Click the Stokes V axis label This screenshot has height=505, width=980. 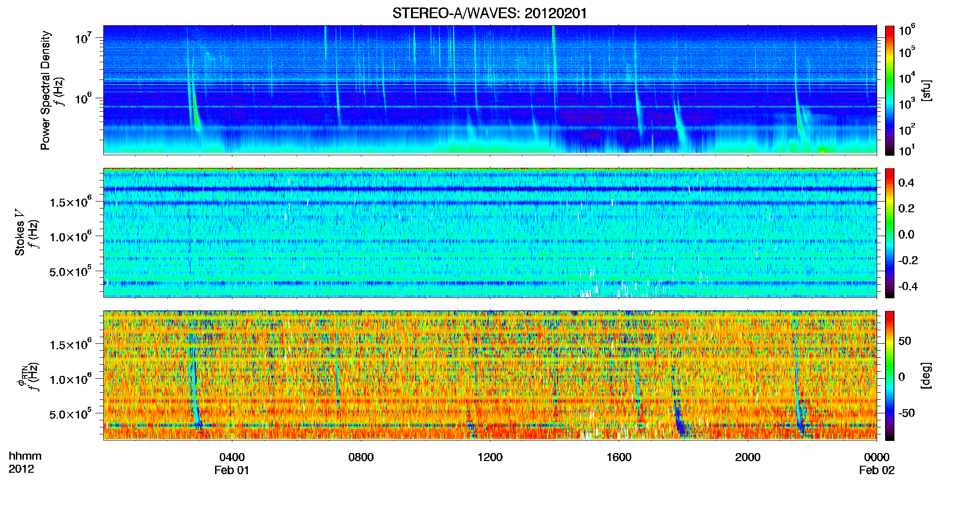(20, 232)
